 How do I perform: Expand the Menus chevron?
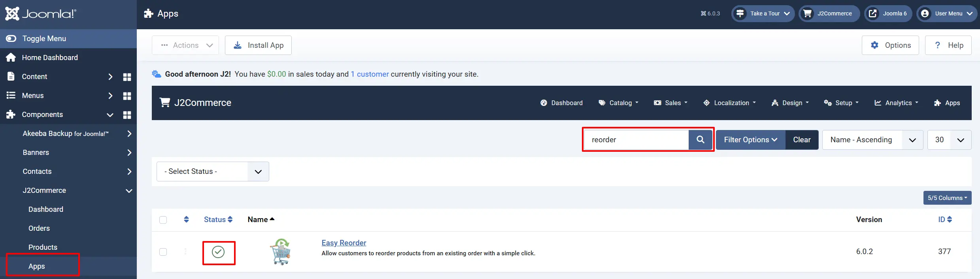pos(110,96)
